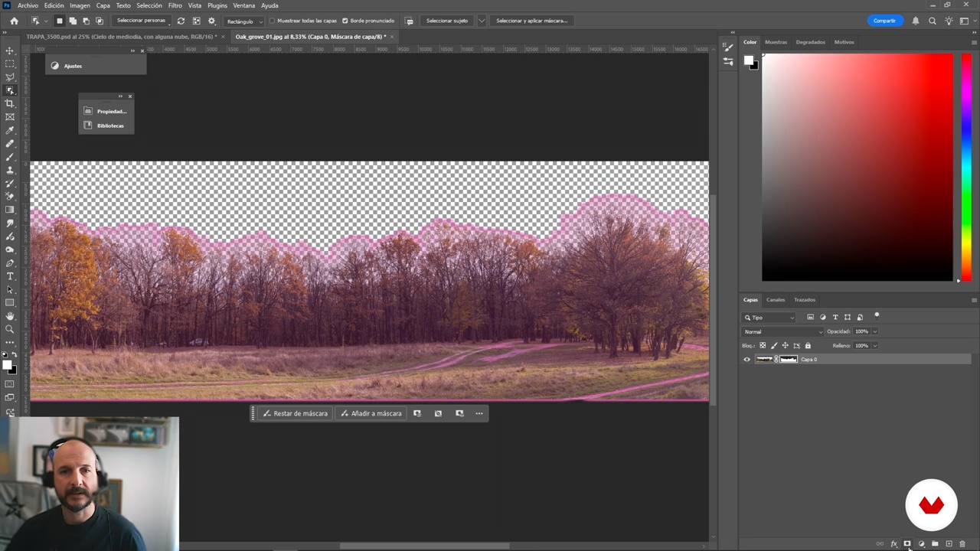Hide Capa 0 with the eye icon
This screenshot has width=980, height=551.
747,360
